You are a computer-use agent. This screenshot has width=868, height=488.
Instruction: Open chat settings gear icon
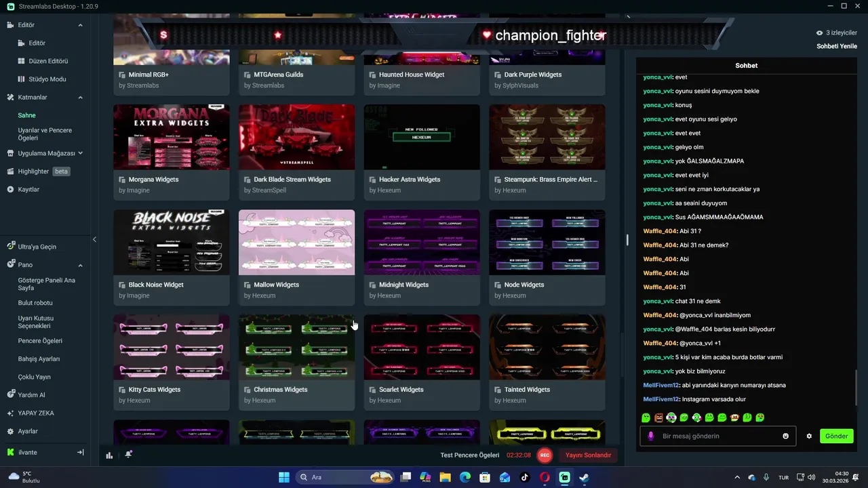point(809,436)
